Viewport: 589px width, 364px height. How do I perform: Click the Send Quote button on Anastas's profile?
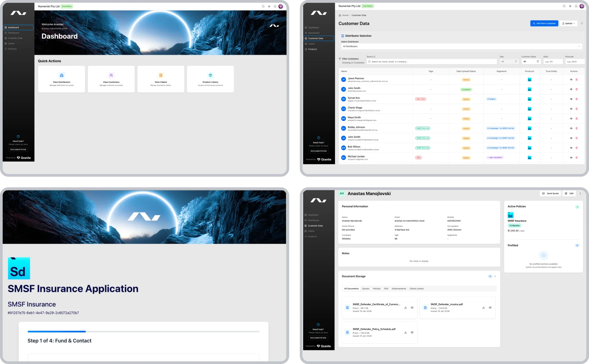pos(550,193)
